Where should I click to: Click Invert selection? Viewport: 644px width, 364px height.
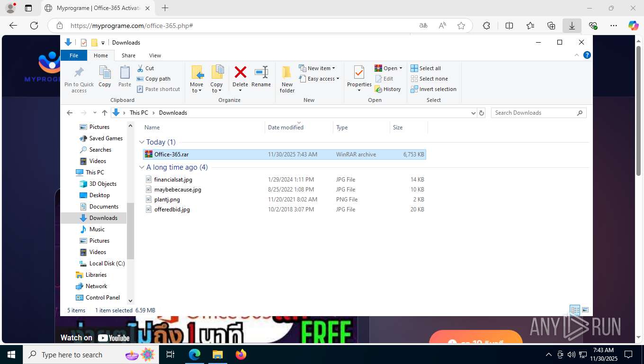click(433, 89)
